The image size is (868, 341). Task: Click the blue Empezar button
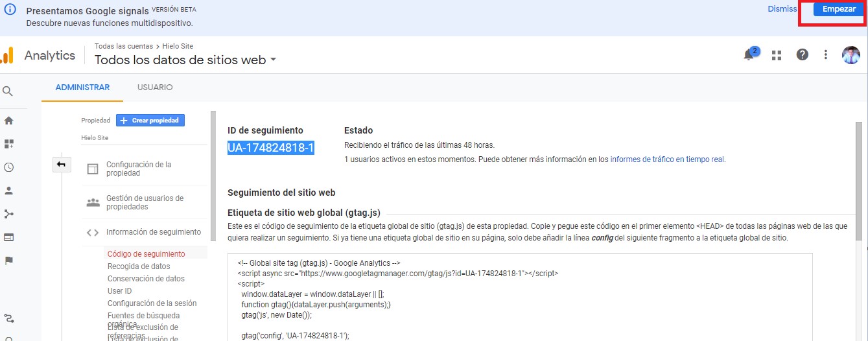pyautogui.click(x=838, y=9)
